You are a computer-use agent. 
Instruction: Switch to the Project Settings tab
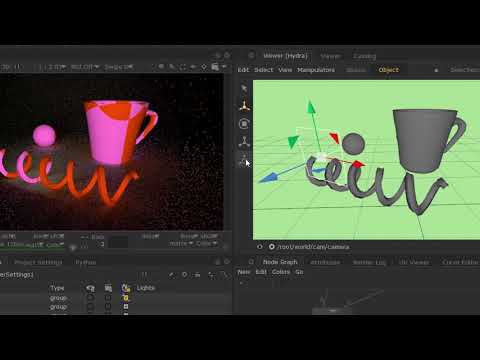pos(38,262)
